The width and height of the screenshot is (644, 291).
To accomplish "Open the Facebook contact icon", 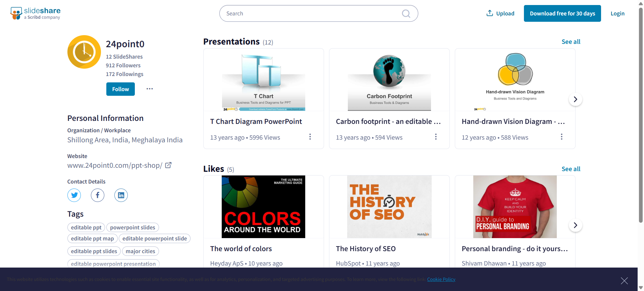I will (x=98, y=195).
